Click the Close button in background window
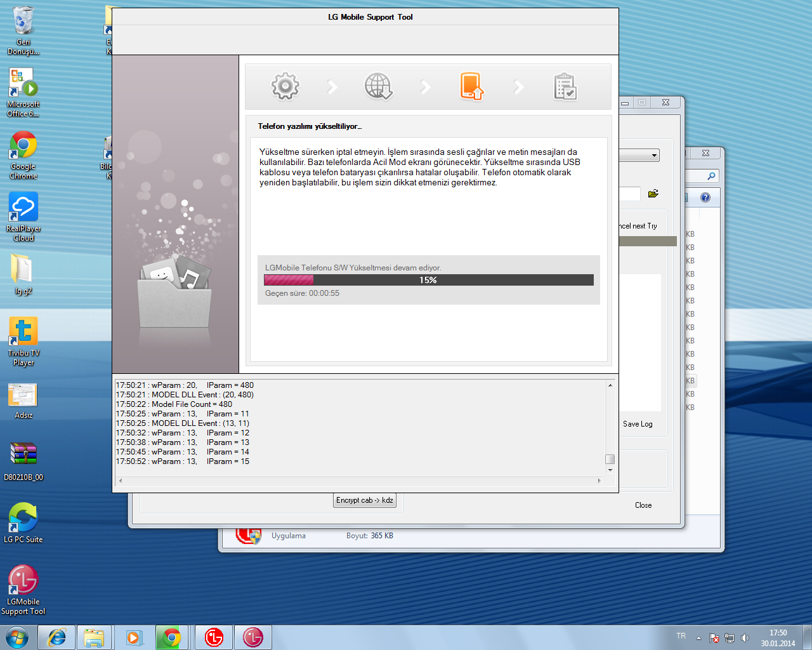The height and width of the screenshot is (650, 812). [643, 505]
